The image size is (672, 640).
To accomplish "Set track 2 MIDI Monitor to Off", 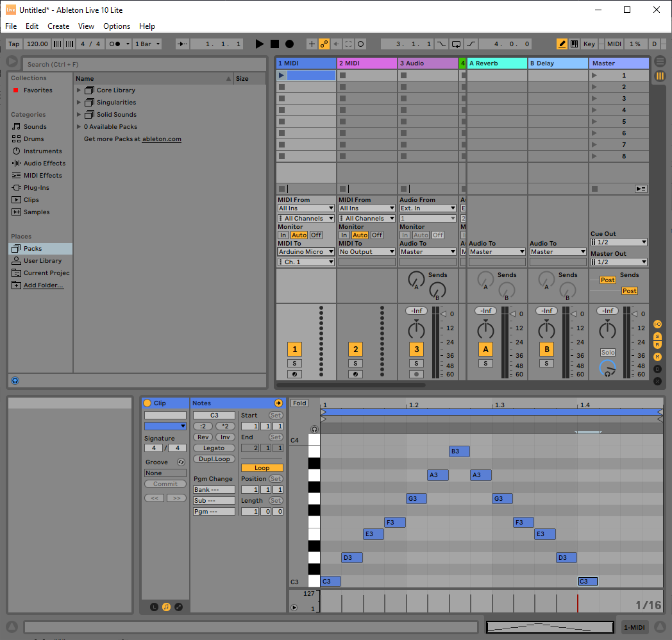I will (x=377, y=235).
